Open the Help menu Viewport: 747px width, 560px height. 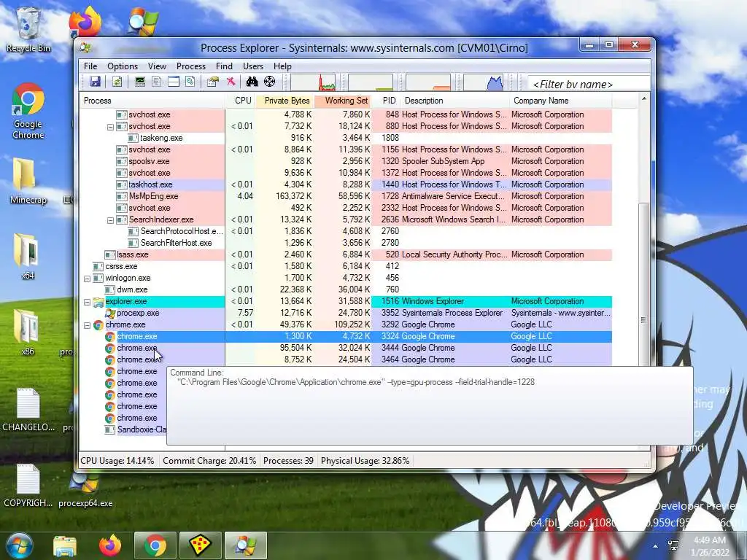coord(282,66)
